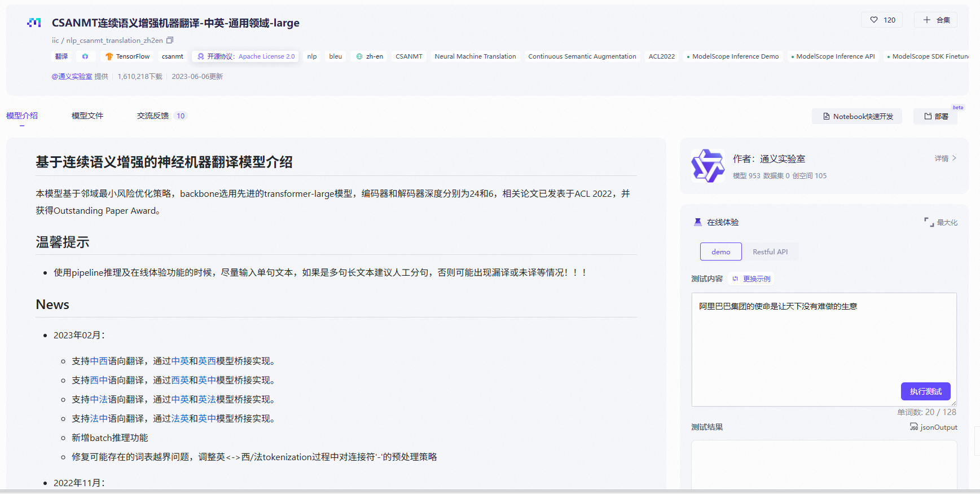Click the folder icon on the 部署 button
980x494 pixels.
click(928, 116)
